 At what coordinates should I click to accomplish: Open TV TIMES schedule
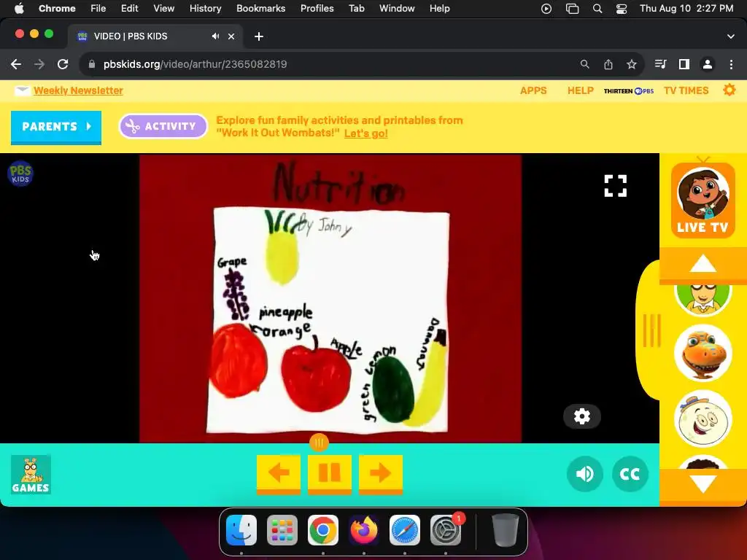click(686, 90)
